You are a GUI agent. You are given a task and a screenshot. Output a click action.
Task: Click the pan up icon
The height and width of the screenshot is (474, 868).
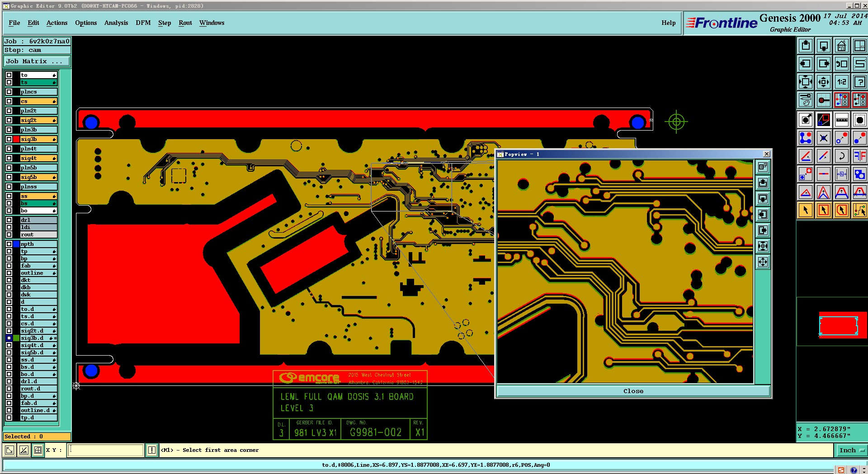click(x=806, y=46)
